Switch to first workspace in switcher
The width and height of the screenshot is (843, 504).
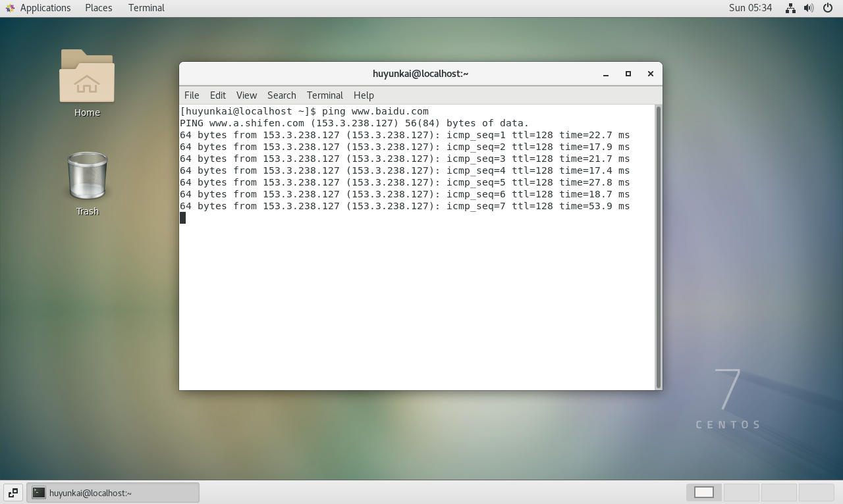[x=704, y=492]
